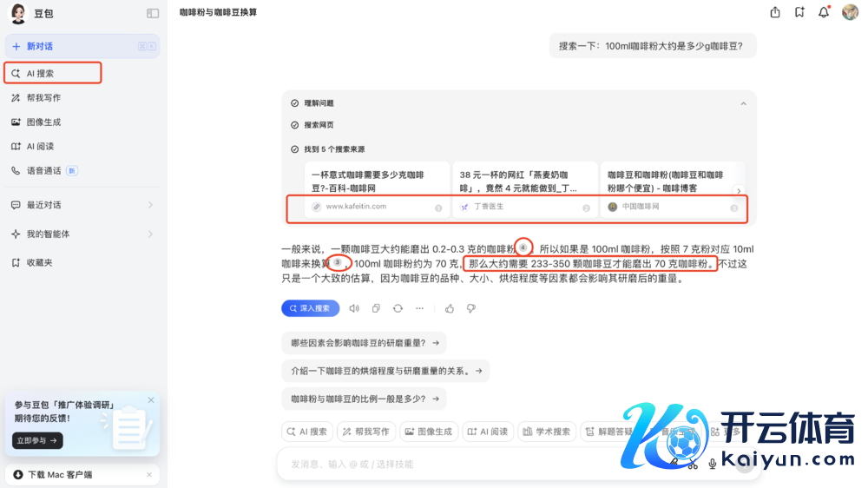Click citation marker 4 in the answer
The width and height of the screenshot is (868, 488).
click(x=523, y=247)
